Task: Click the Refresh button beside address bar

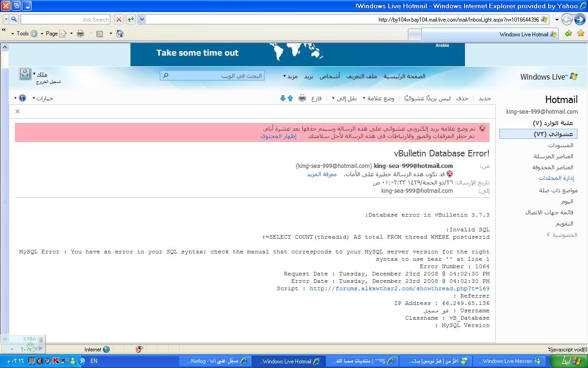Action: coord(131,19)
